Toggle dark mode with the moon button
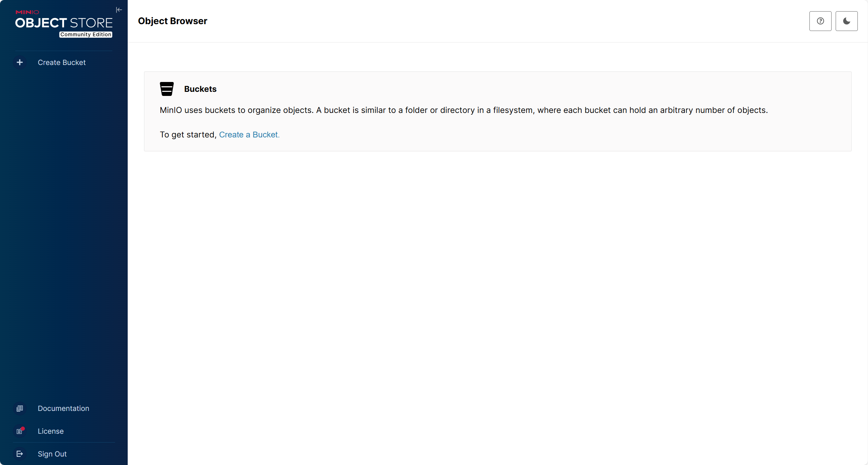 pos(846,21)
